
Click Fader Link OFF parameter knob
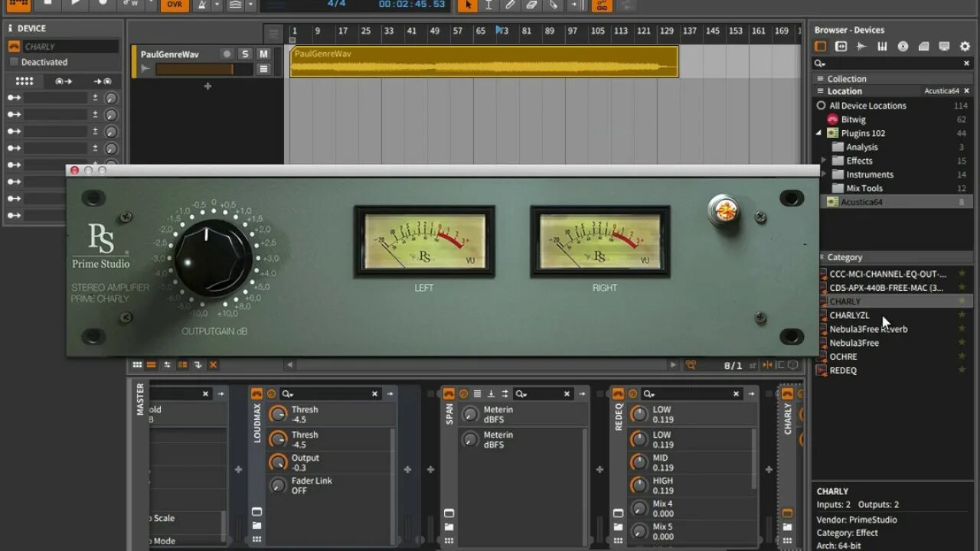point(278,485)
